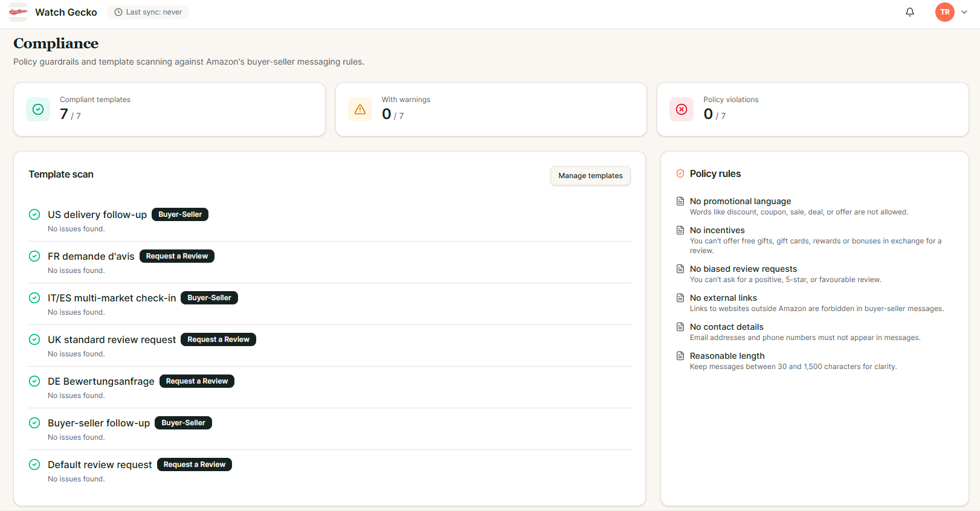Click the document icon for No promotional language
This screenshot has height=511, width=980.
coord(680,201)
